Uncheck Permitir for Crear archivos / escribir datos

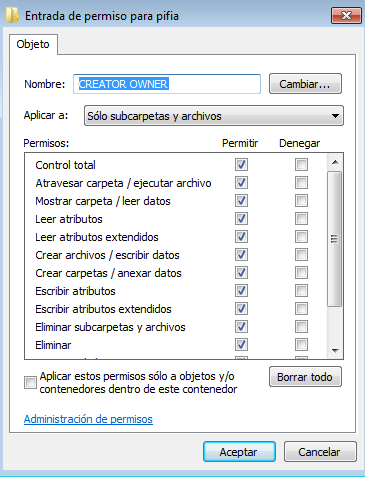241,254
